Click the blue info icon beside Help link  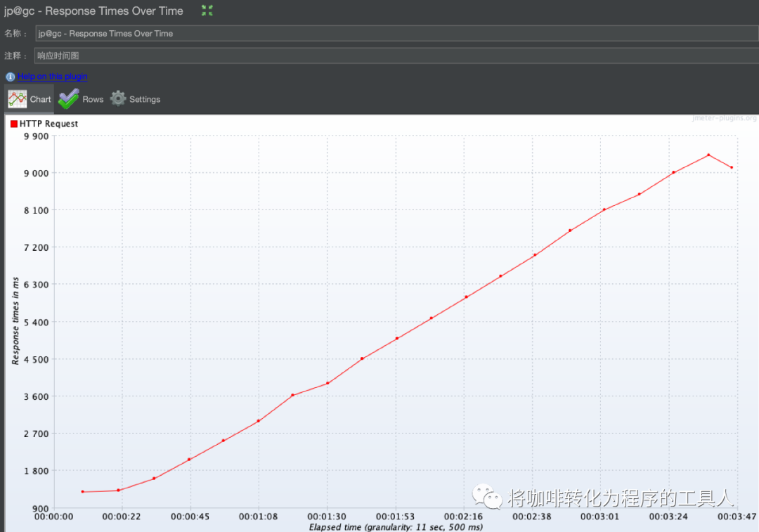tap(10, 77)
